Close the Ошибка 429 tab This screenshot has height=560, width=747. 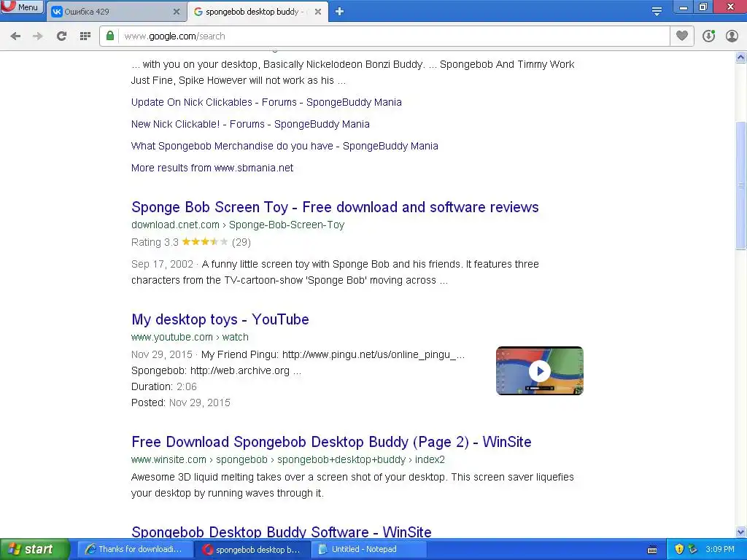click(x=177, y=12)
